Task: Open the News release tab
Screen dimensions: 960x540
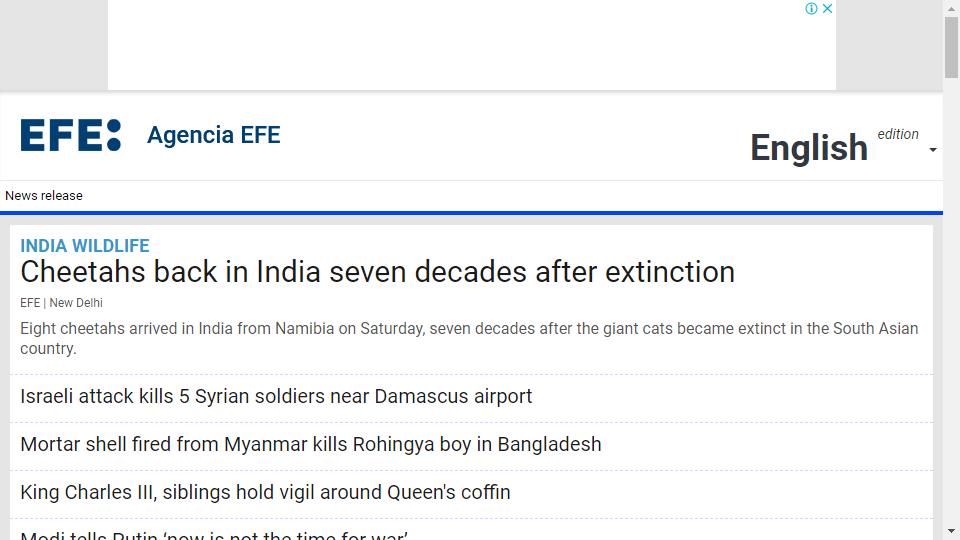Action: click(44, 196)
